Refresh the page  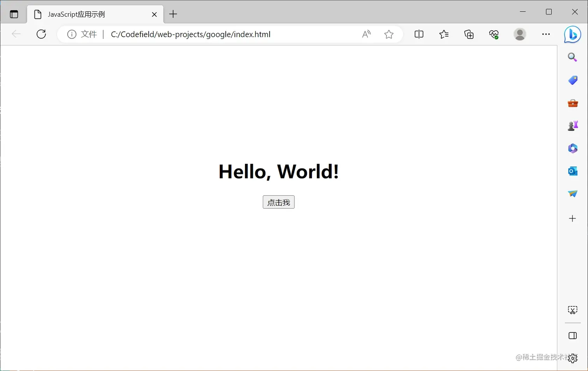pyautogui.click(x=41, y=34)
